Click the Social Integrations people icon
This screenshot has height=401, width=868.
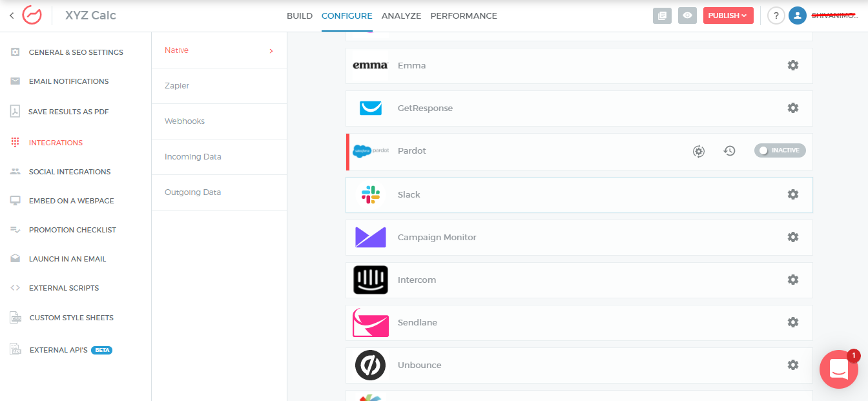(x=15, y=172)
